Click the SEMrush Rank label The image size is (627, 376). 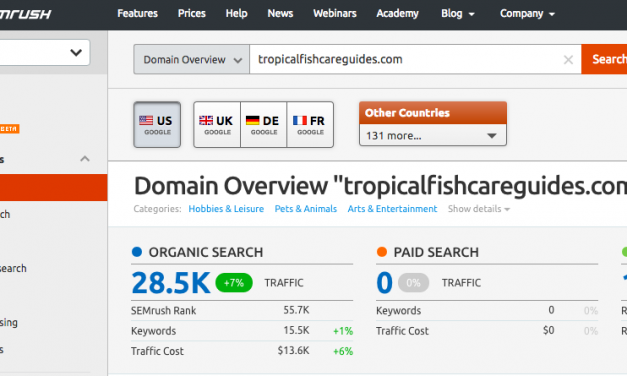pos(164,311)
